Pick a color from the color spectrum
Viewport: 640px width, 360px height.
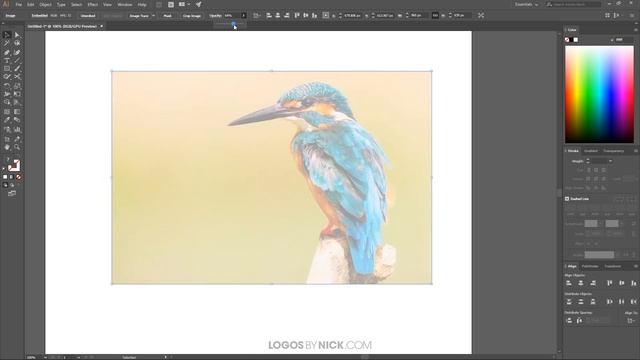(x=599, y=94)
